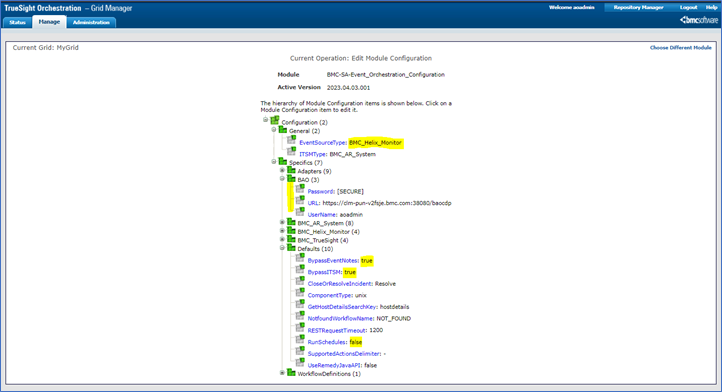Screen dimensions: 722x392
Task: Click the BAO folder icon
Action: (291, 179)
